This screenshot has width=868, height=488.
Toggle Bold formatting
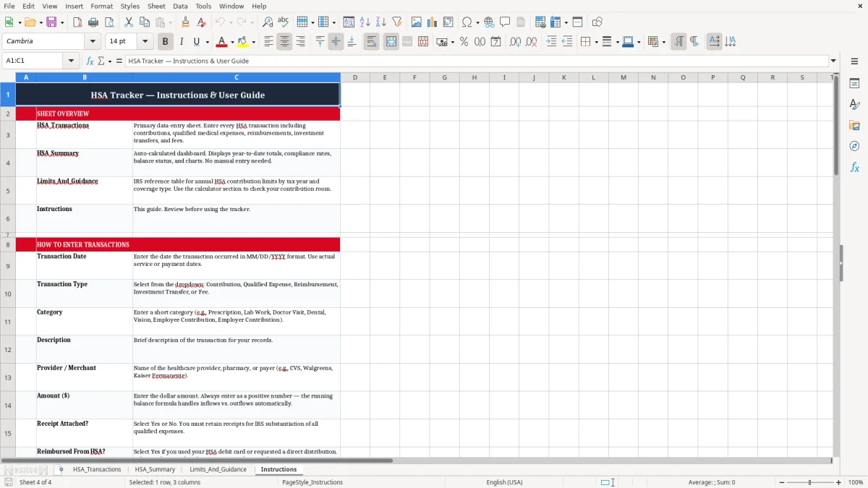[x=165, y=42]
